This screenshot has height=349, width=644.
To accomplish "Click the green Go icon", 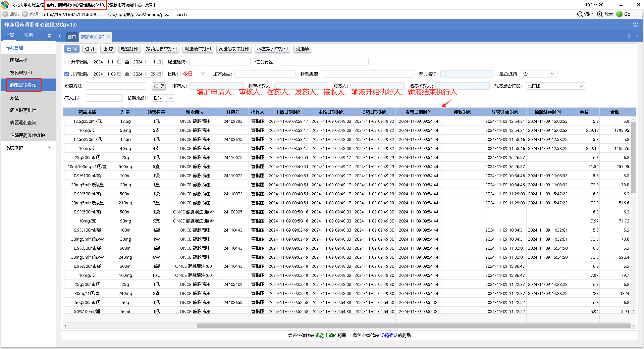I will coord(619,14).
